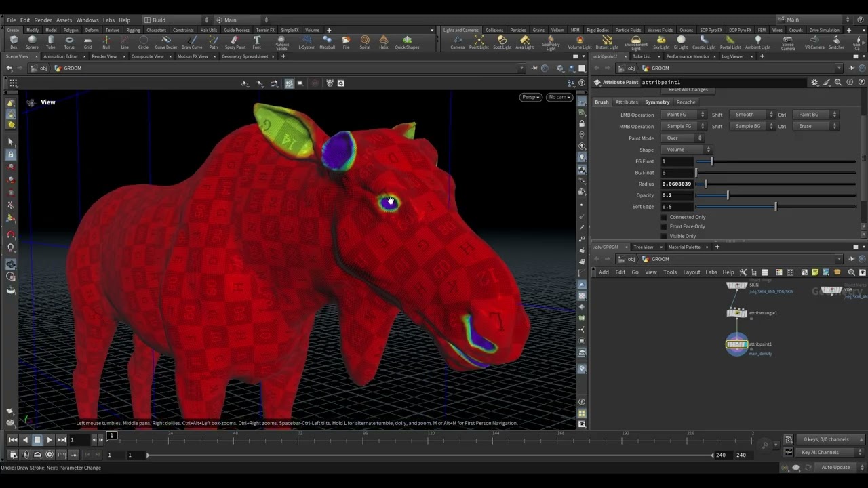Open the Shape Volume dropdown
The image size is (868, 488).
(686, 150)
